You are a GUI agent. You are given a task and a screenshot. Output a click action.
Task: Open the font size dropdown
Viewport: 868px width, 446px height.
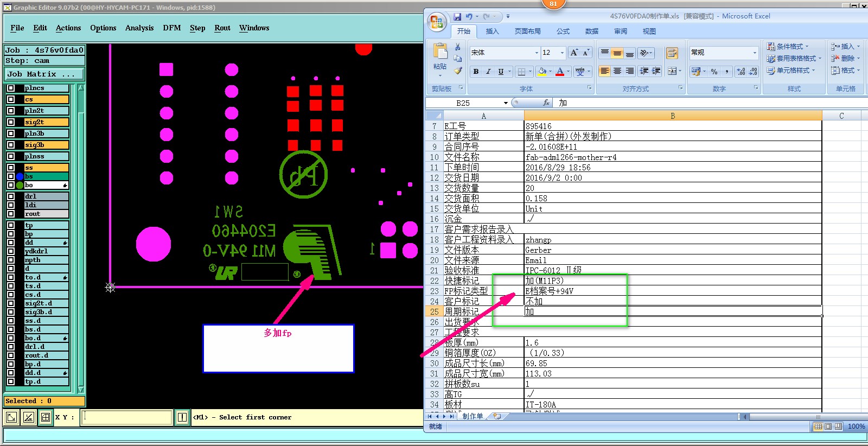click(x=562, y=53)
